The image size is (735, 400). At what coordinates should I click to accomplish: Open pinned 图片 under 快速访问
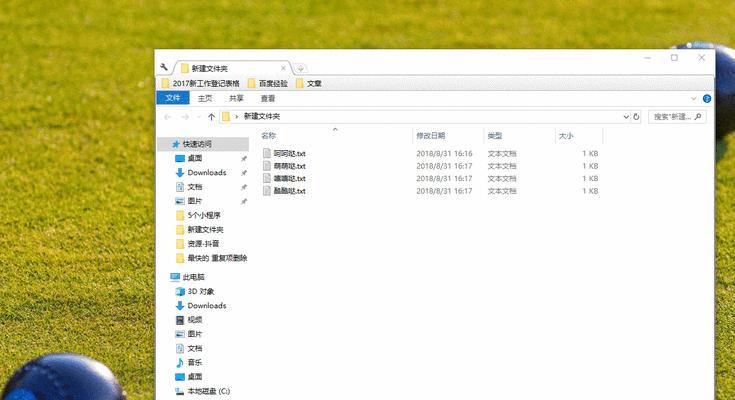tap(195, 201)
